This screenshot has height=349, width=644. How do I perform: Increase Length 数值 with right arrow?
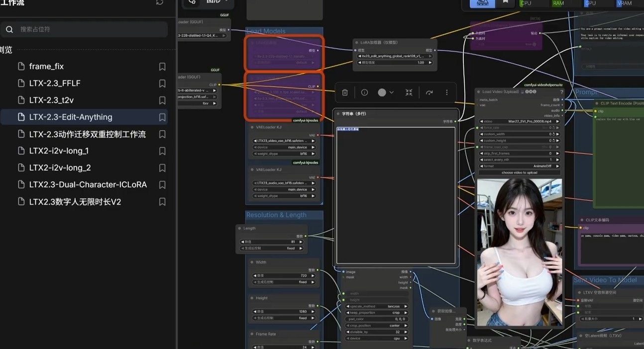coord(301,242)
